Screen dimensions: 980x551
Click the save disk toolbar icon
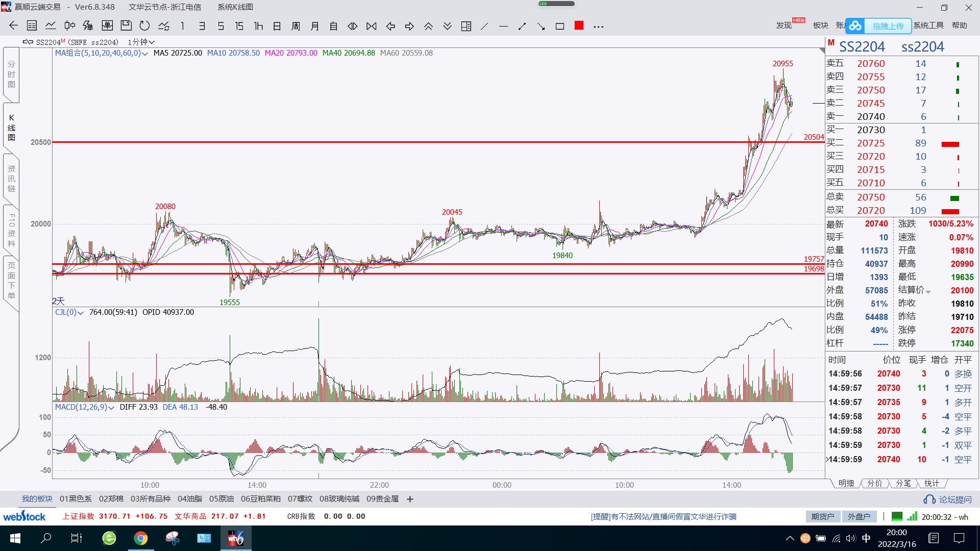pos(126,26)
